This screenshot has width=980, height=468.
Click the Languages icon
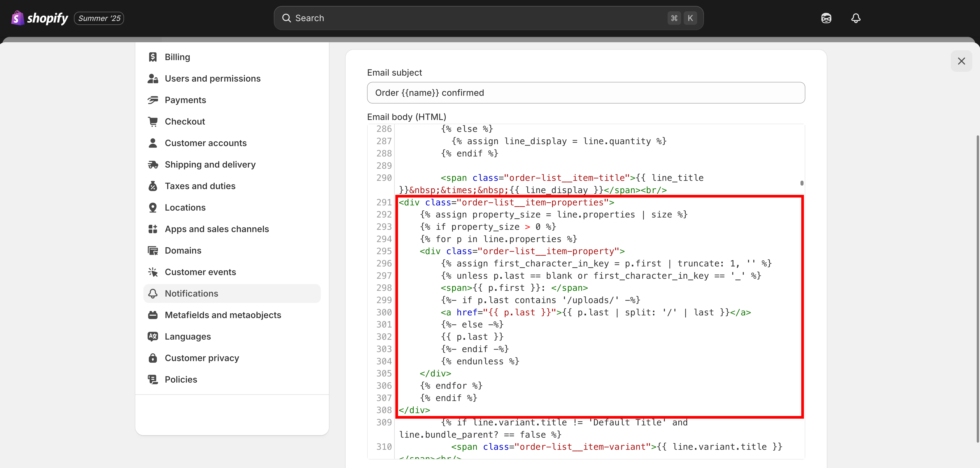[x=153, y=336]
